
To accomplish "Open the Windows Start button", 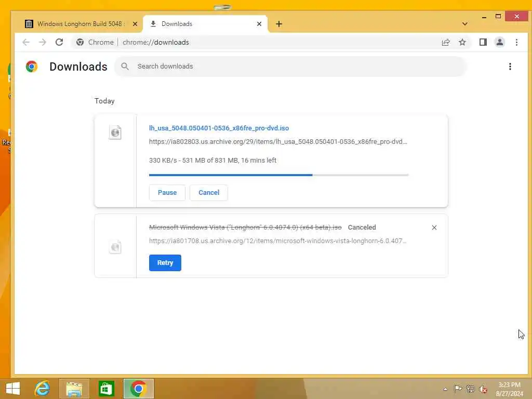I will 13,389.
